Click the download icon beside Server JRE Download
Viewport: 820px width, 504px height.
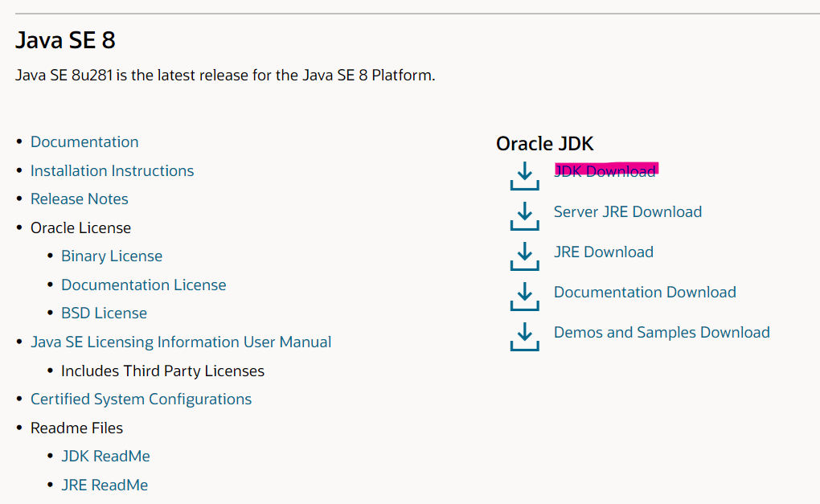point(524,216)
